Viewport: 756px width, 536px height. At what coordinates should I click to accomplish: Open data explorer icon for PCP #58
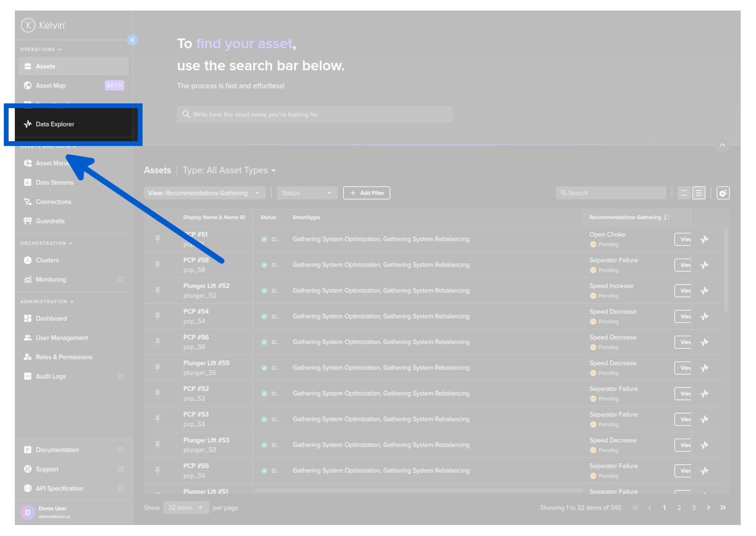(704, 265)
